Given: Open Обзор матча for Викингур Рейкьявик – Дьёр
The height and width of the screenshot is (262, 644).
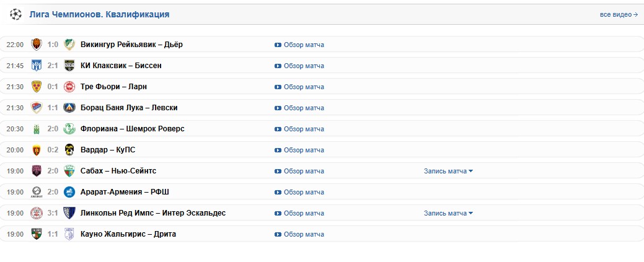Looking at the screenshot, I should click(304, 45).
